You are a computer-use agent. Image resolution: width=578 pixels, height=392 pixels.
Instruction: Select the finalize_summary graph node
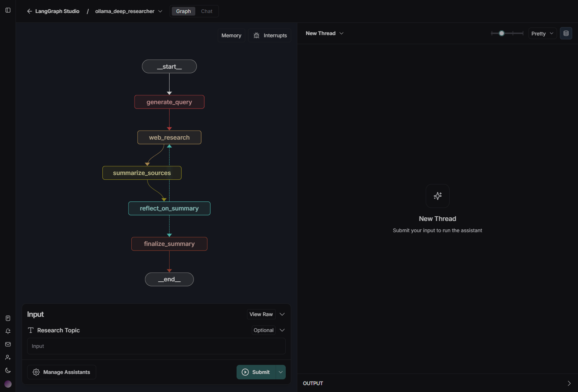click(169, 244)
